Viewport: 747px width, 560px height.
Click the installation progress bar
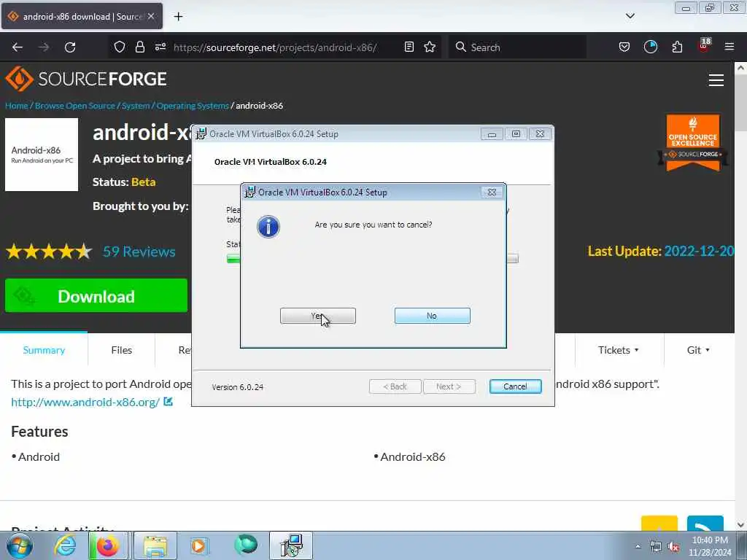(372, 259)
